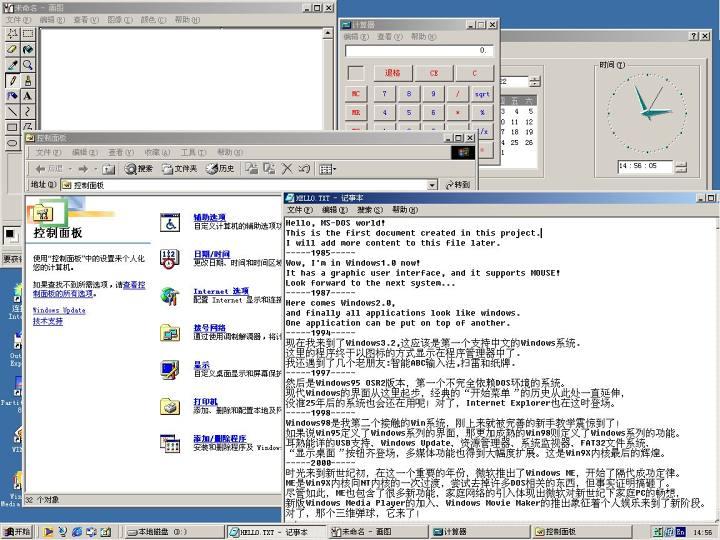Click the year spinner in Date/Time dialog

point(535,82)
